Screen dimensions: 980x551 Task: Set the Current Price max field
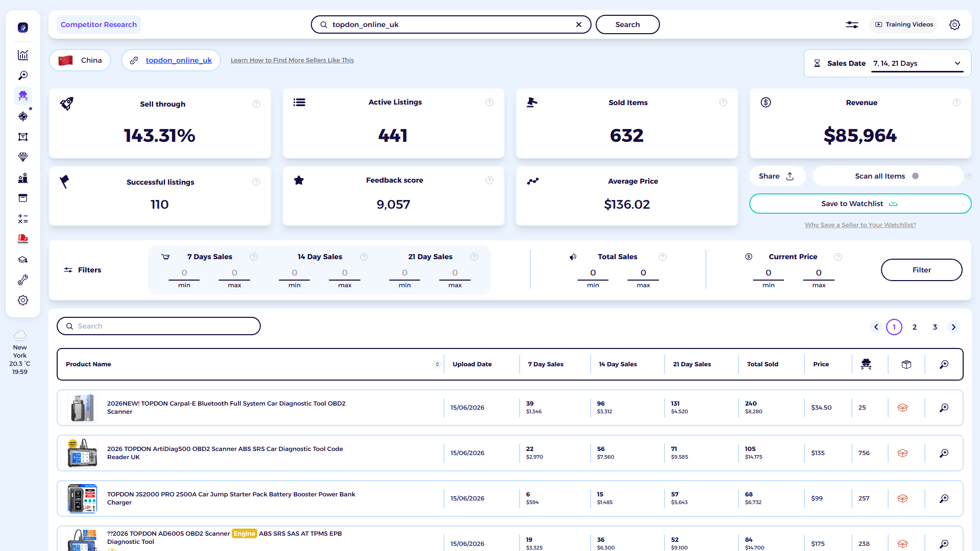pos(819,273)
